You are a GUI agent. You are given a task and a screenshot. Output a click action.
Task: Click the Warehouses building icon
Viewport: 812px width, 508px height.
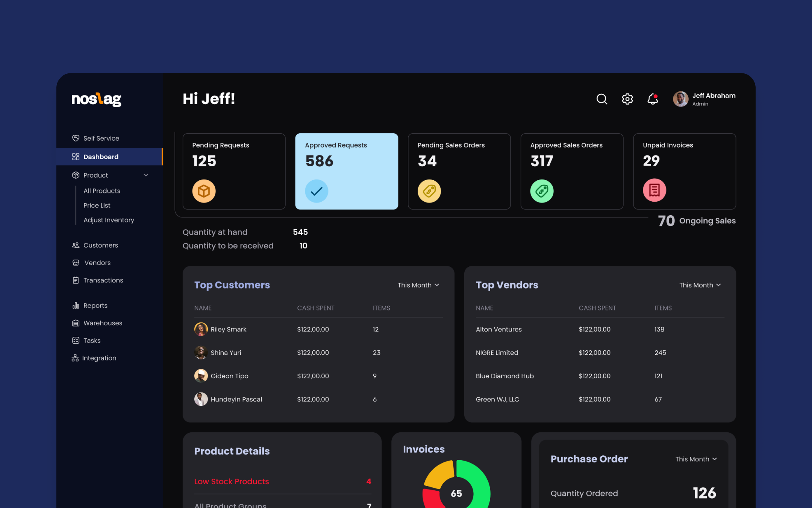76,323
